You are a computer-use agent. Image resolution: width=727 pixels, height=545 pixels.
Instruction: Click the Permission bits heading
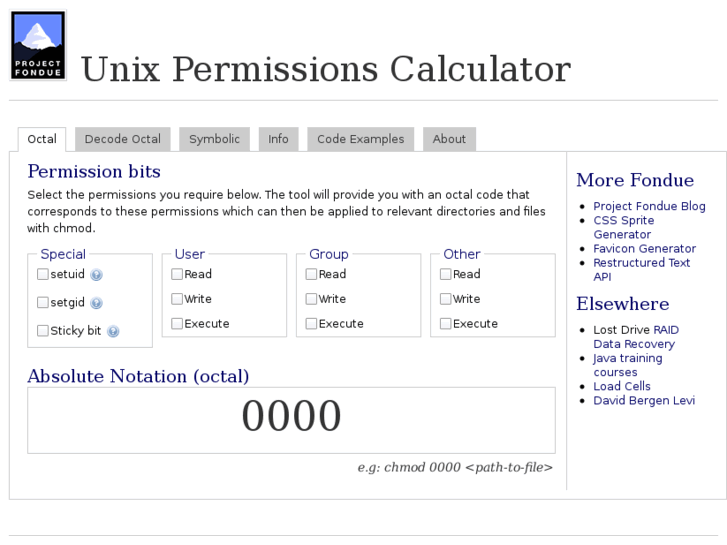pos(94,172)
